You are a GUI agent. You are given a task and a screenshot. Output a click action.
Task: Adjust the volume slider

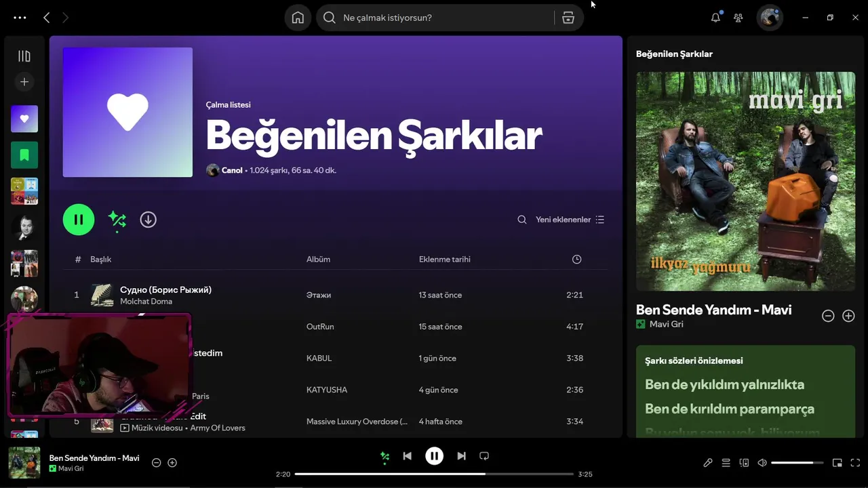(797, 463)
